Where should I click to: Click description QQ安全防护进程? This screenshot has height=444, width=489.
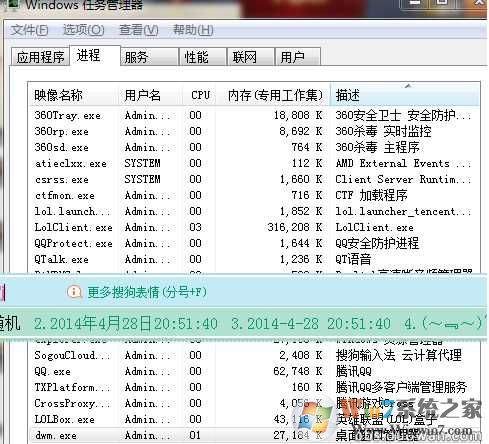377,243
